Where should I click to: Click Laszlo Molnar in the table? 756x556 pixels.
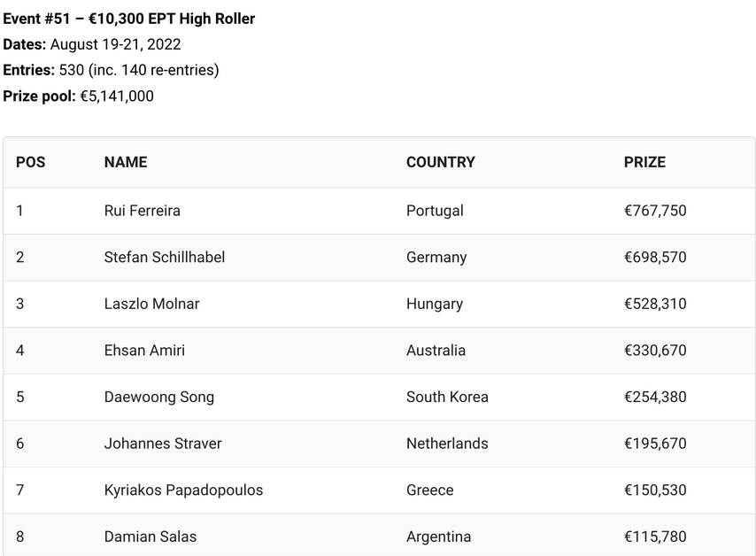(151, 304)
